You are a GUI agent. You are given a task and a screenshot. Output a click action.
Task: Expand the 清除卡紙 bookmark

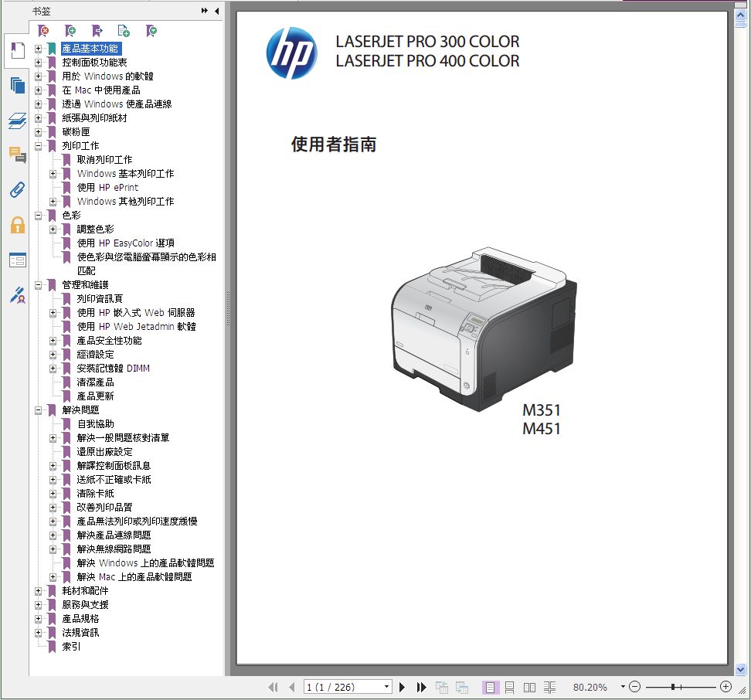[53, 493]
